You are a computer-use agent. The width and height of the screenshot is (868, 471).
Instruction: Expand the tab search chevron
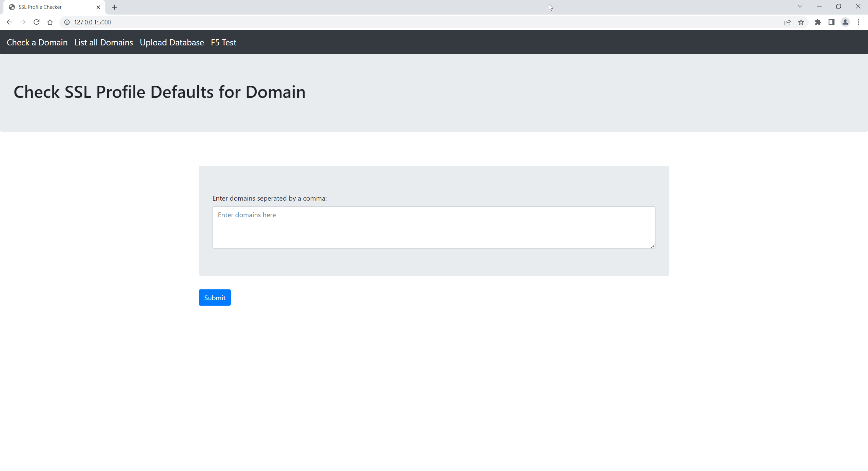[x=800, y=6]
